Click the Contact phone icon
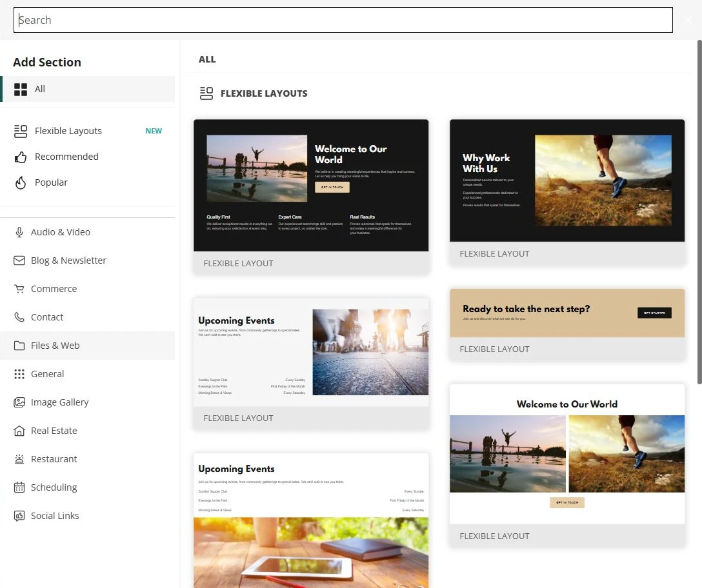Screen dimensions: 702x588 pos(19,317)
